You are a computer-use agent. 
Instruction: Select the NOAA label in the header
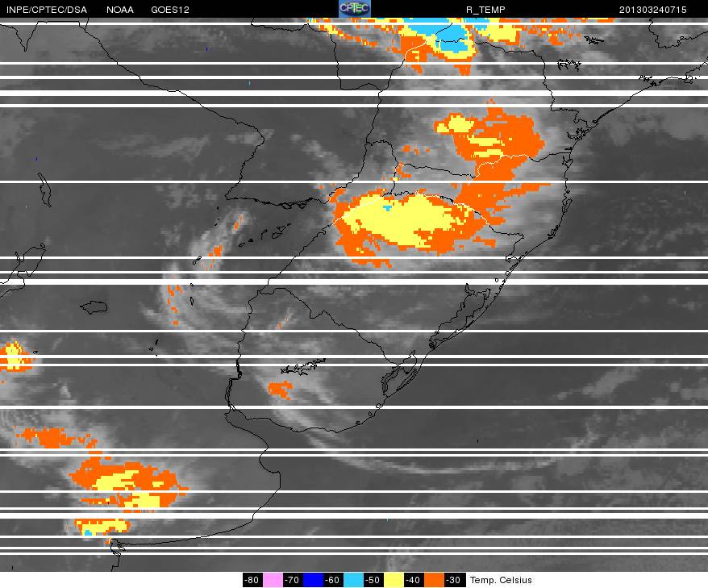point(120,10)
